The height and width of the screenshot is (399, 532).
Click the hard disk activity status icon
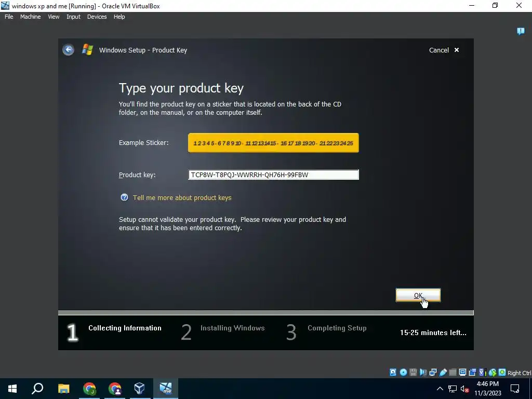pyautogui.click(x=393, y=373)
